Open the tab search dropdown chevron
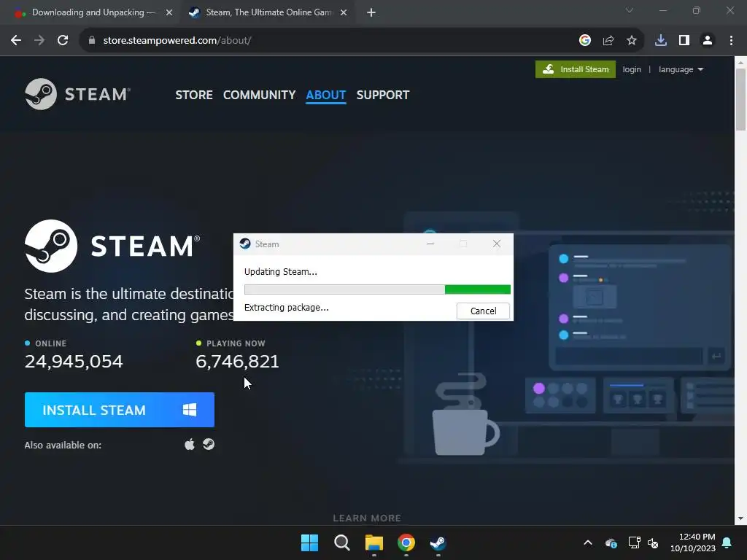 click(630, 10)
